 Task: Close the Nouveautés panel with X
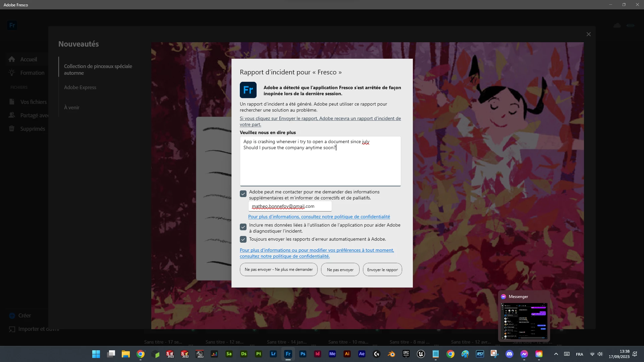[588, 35]
